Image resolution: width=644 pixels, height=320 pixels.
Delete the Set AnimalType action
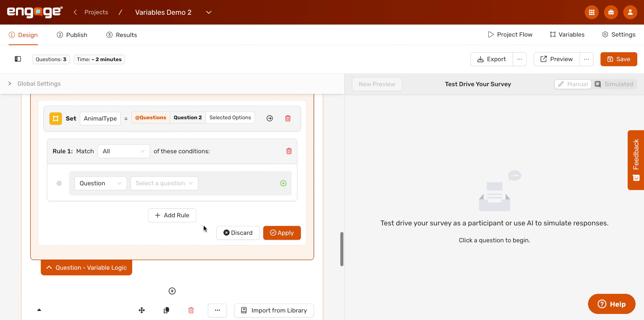[288, 118]
